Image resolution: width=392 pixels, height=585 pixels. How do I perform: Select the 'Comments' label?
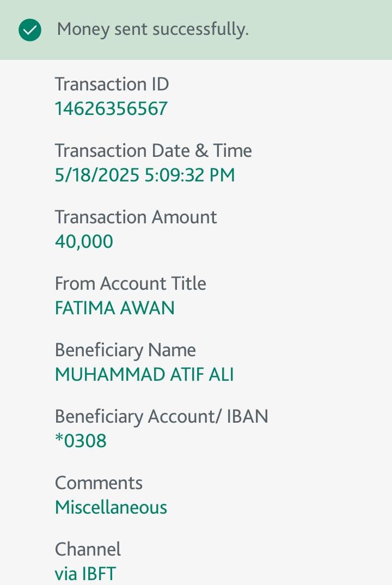(99, 483)
